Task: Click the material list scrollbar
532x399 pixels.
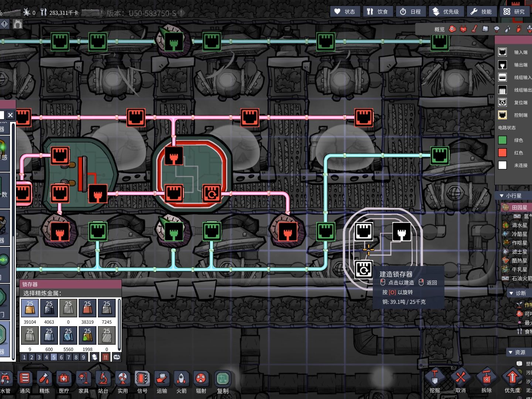Action: click(119, 324)
